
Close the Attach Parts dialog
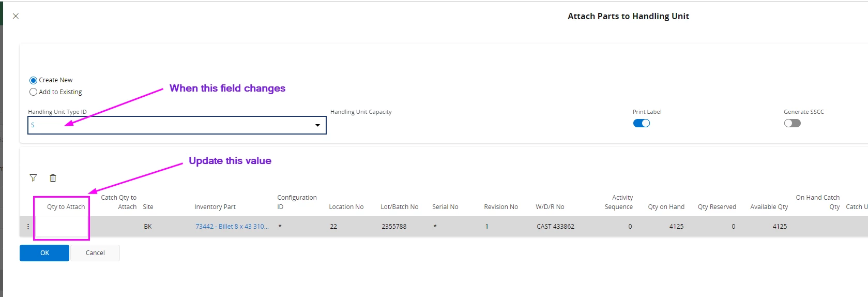tap(16, 16)
